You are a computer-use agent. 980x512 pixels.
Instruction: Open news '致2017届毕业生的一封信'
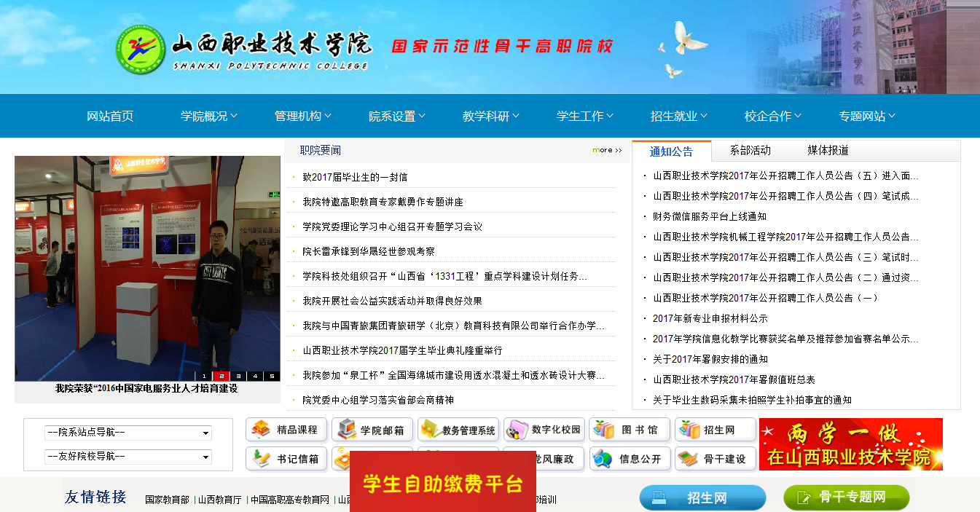pyautogui.click(x=355, y=177)
